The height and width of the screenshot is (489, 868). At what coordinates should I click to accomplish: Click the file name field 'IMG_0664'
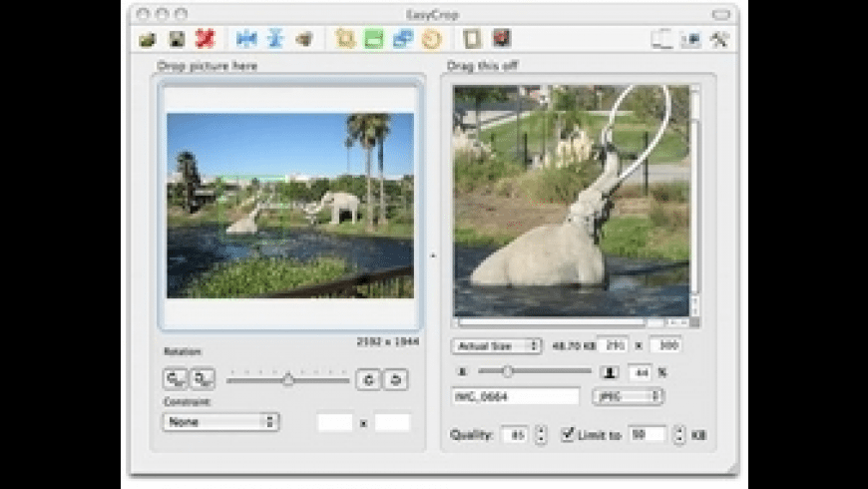(515, 396)
